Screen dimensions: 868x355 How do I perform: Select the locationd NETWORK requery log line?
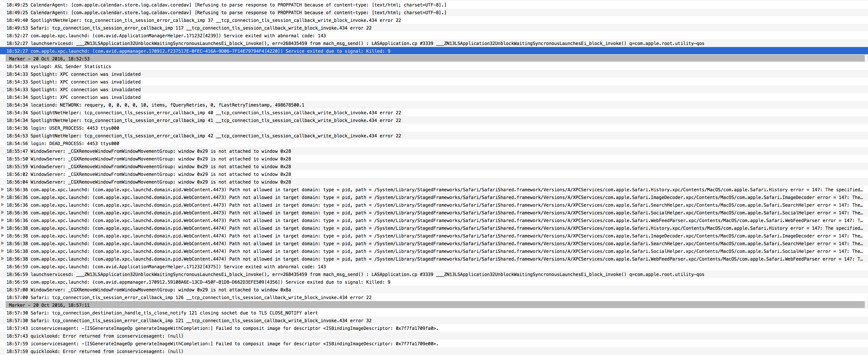tap(155, 105)
